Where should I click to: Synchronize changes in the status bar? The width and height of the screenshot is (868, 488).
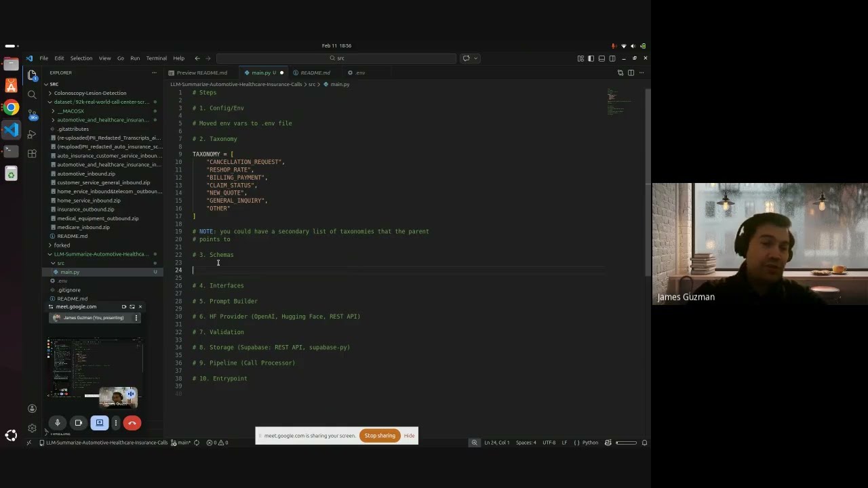tap(197, 443)
